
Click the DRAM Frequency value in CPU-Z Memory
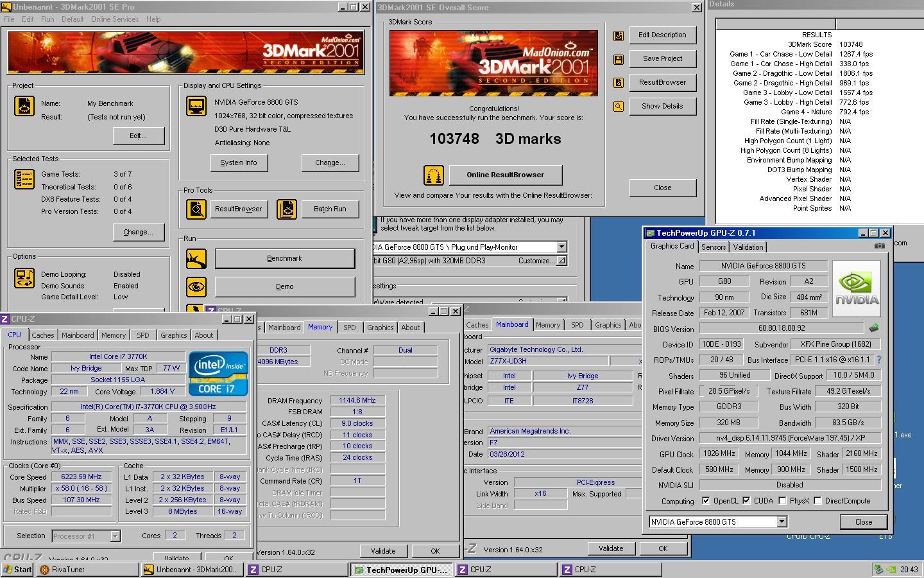(357, 400)
